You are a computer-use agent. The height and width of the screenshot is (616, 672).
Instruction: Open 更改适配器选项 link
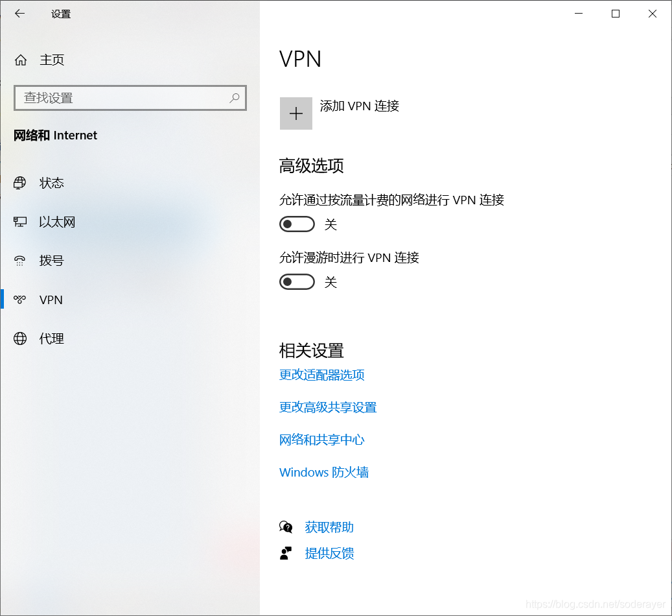coord(321,375)
